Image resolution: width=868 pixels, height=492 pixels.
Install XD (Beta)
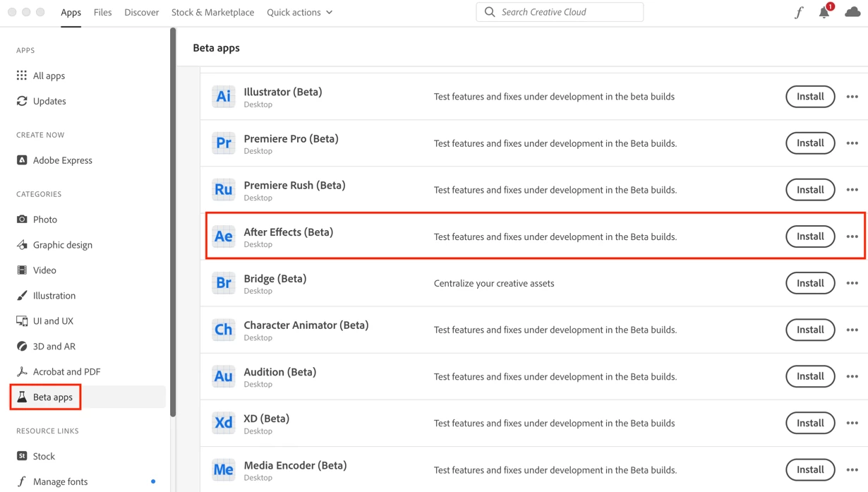pyautogui.click(x=810, y=423)
